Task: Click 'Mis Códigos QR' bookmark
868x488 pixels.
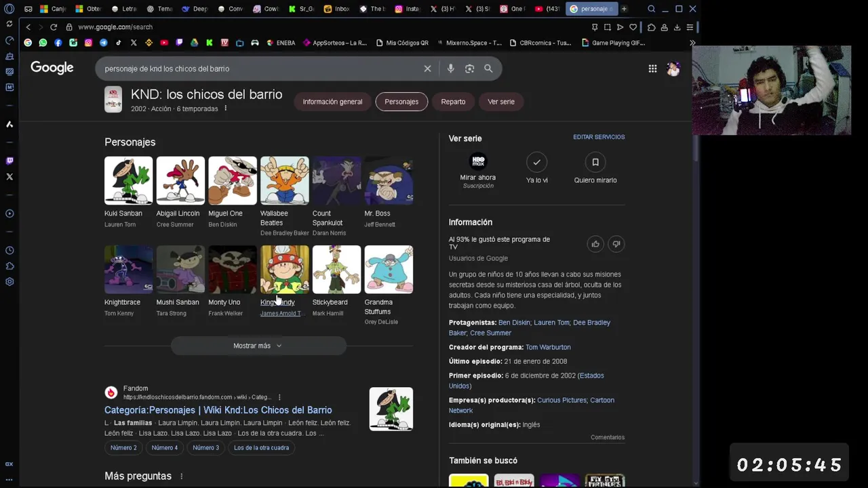Action: [402, 43]
